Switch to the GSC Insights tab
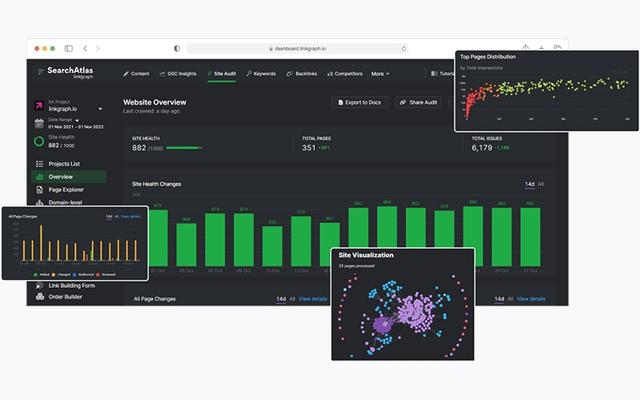The width and height of the screenshot is (640, 400). pyautogui.click(x=180, y=73)
